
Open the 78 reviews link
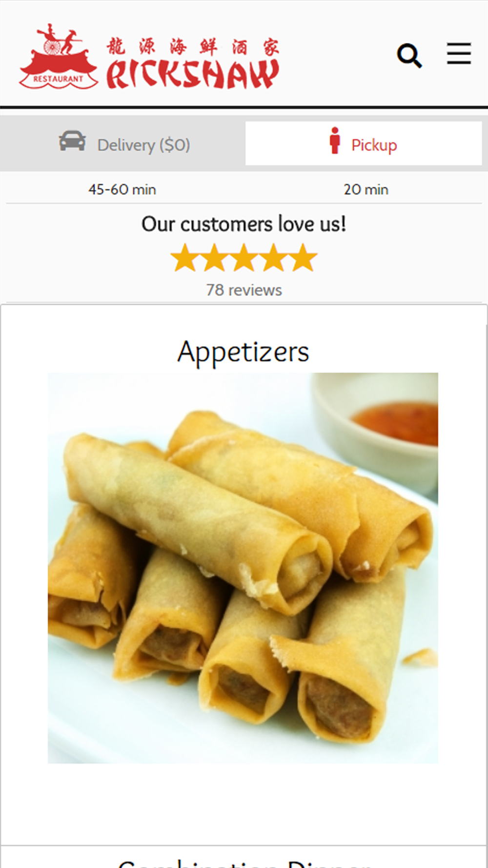tap(244, 290)
